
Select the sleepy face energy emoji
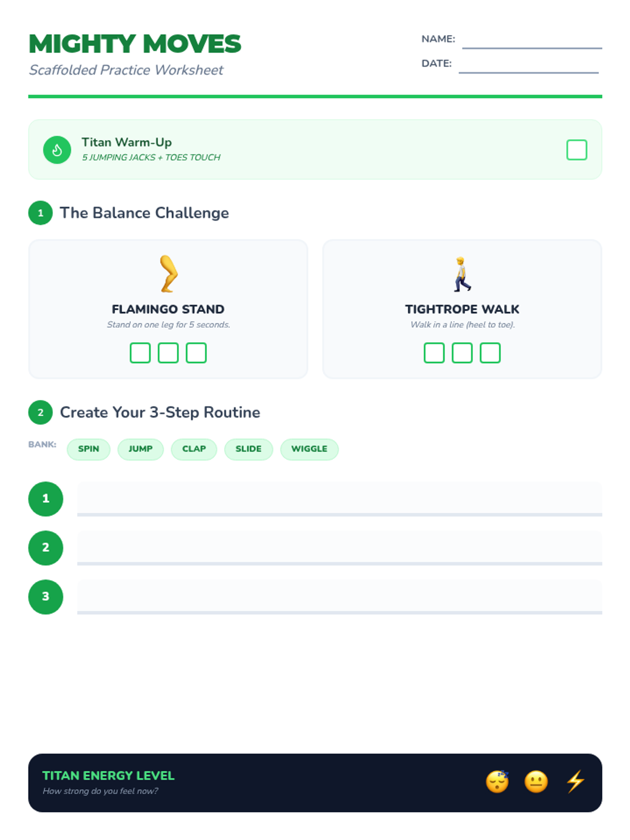[x=497, y=782]
